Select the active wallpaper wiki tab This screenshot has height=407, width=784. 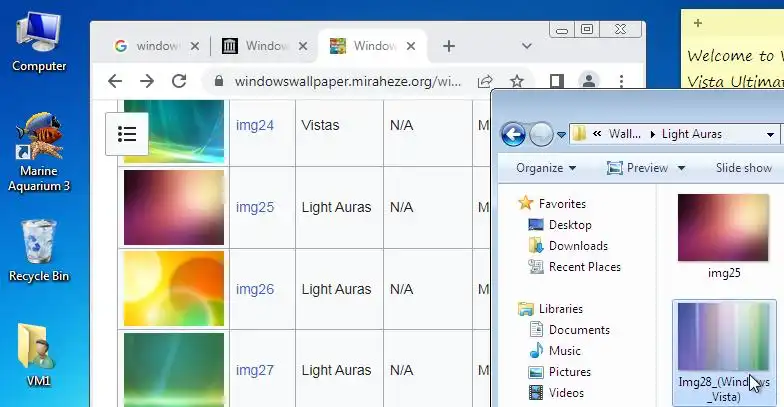(x=372, y=46)
